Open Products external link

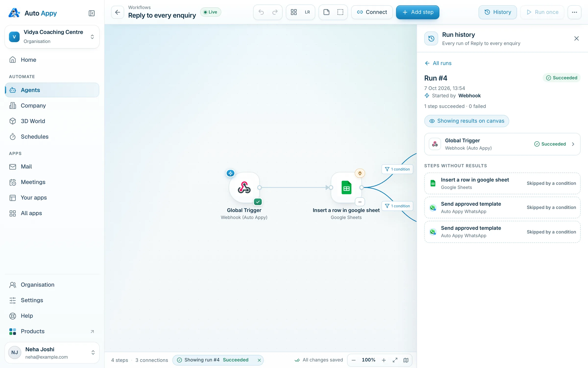point(52,331)
